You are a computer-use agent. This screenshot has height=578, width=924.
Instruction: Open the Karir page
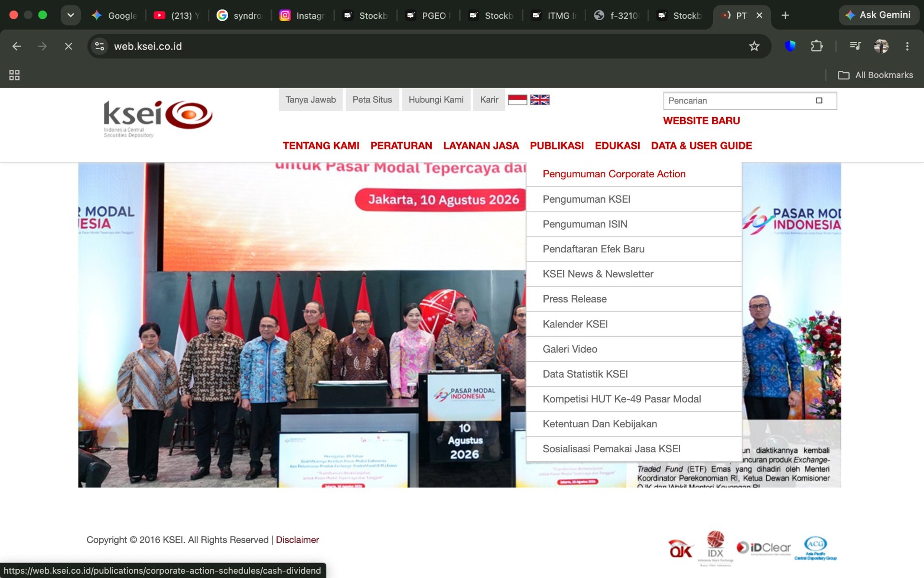tap(489, 100)
